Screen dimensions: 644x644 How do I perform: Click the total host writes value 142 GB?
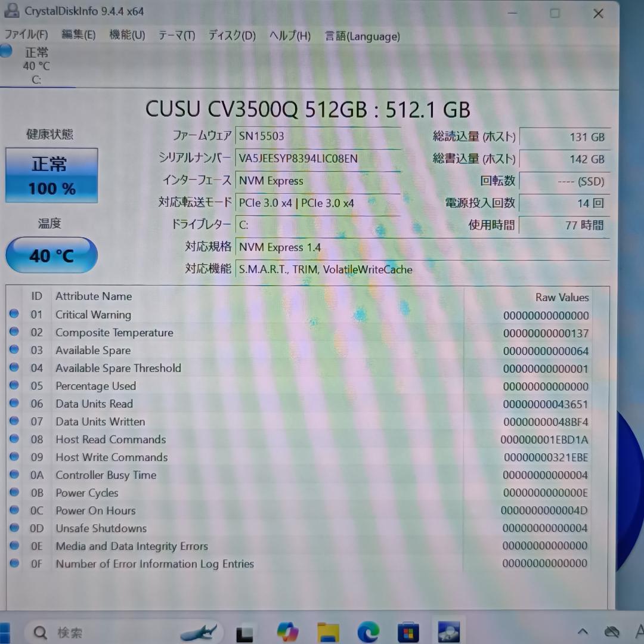coord(565,159)
